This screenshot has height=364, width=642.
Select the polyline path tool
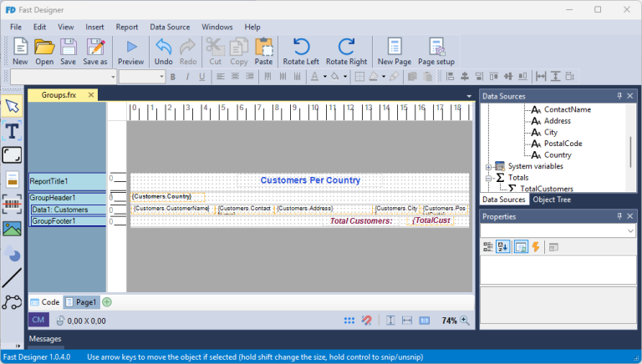(12, 302)
